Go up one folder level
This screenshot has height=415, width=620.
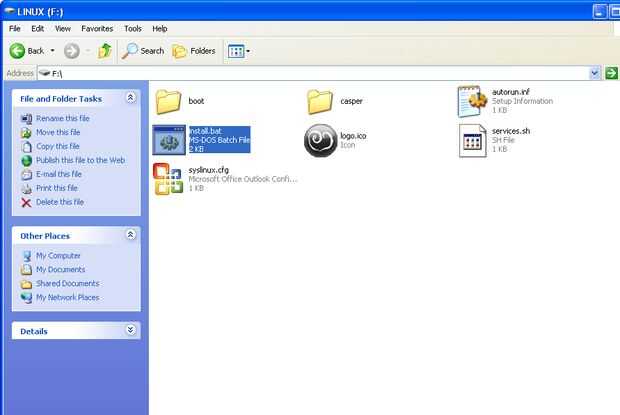(105, 51)
